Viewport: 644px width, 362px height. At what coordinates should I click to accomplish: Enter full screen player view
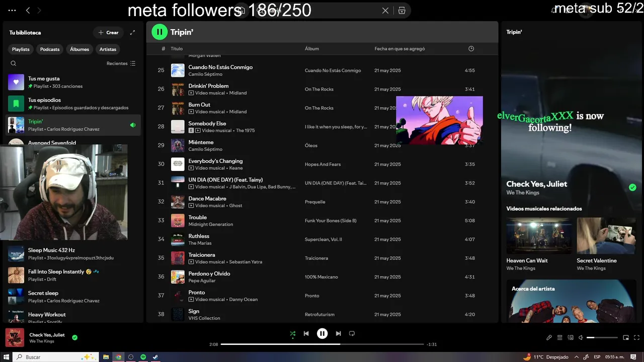[x=637, y=338]
